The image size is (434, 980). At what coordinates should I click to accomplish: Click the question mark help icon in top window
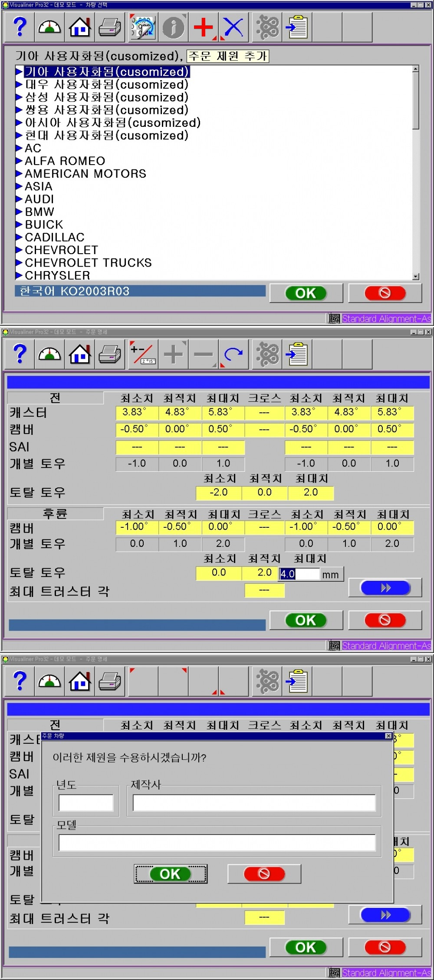coord(20,27)
